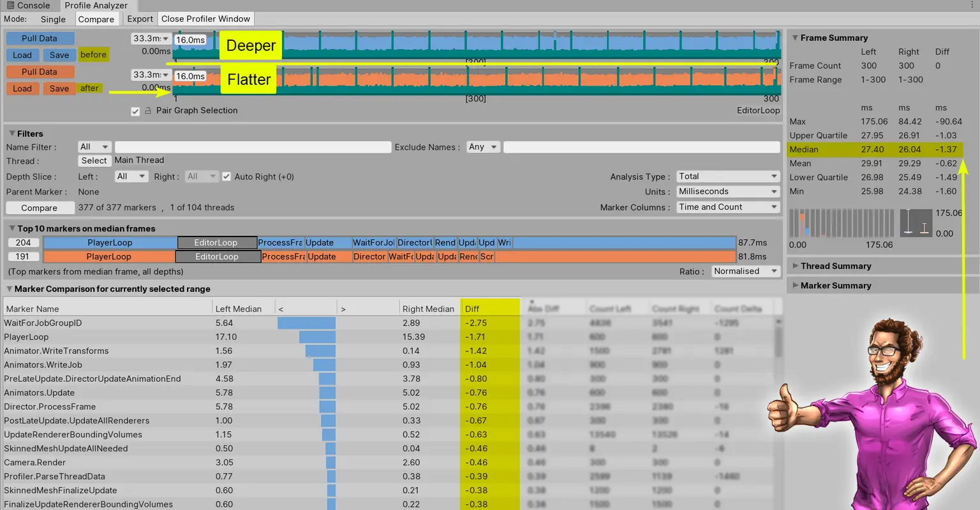Disable the Auto Right depth checkbox
Image resolution: width=980 pixels, height=510 pixels.
pos(226,177)
